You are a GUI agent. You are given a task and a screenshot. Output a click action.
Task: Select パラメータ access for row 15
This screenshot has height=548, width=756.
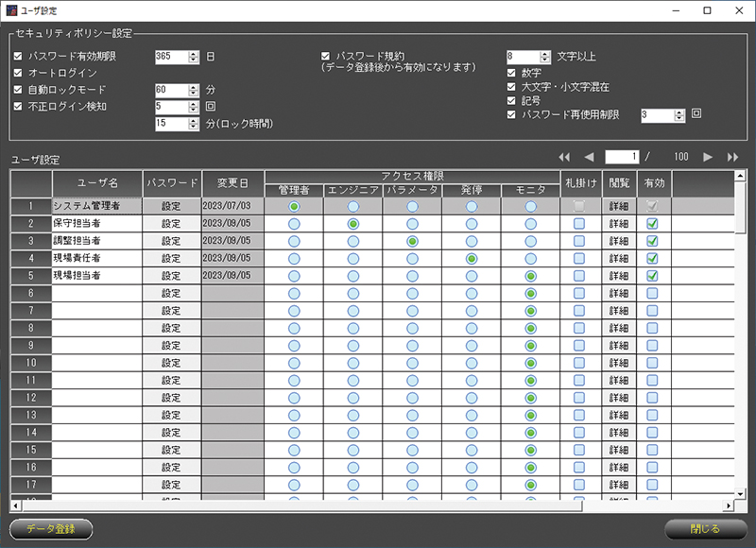(412, 450)
